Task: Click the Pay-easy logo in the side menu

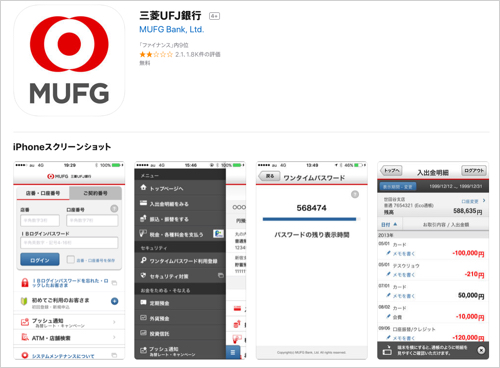Action: tap(218, 234)
